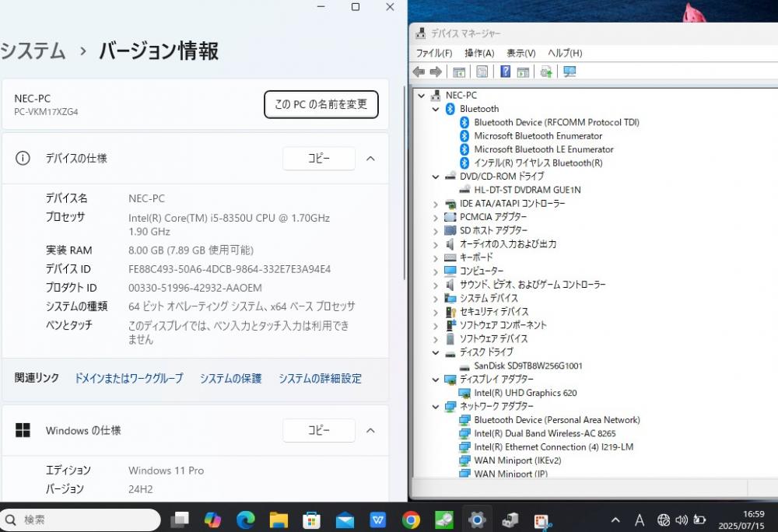The image size is (778, 532).
Task: Click the taskbar search box
Action: tap(80, 520)
